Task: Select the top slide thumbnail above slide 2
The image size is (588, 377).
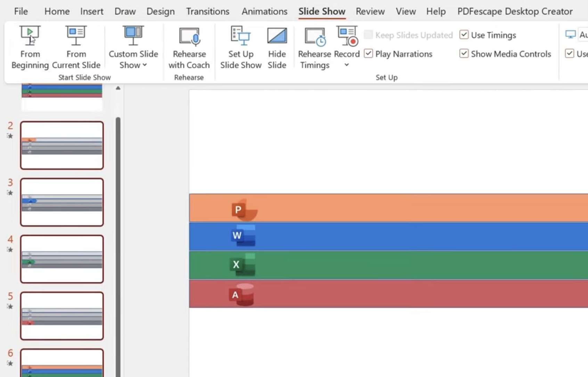Action: tap(62, 97)
